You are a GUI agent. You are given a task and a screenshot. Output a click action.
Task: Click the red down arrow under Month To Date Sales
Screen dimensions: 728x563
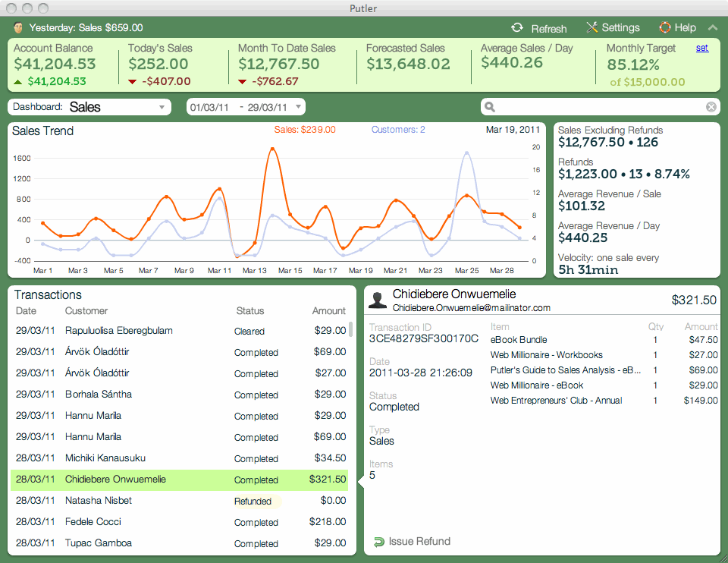pyautogui.click(x=242, y=82)
